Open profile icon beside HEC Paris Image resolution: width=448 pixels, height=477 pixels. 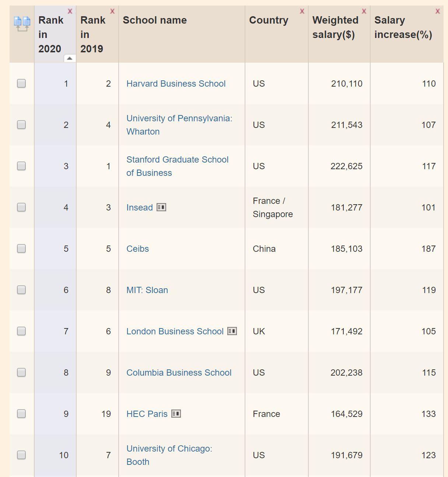pos(176,414)
